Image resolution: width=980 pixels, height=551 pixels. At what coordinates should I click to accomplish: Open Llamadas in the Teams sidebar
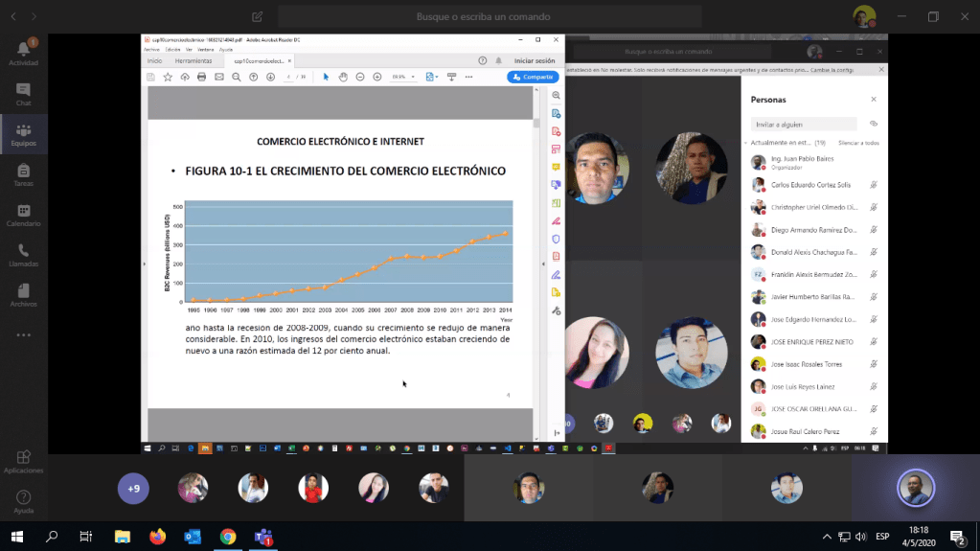click(23, 255)
